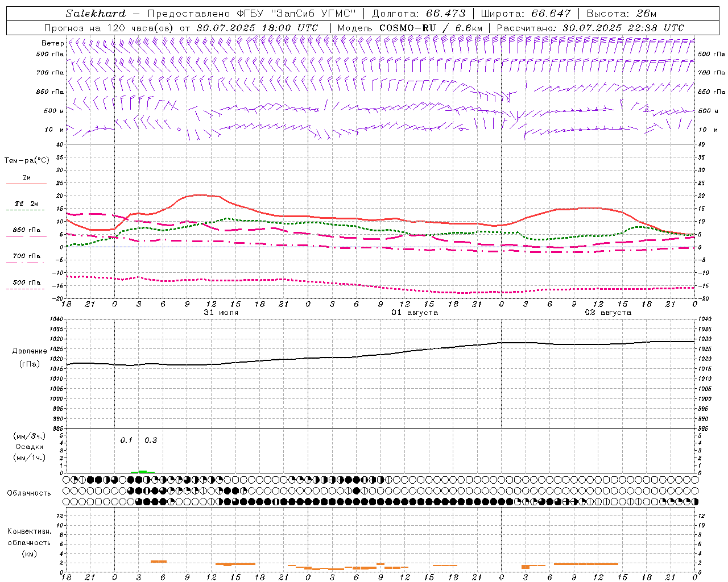The image size is (728, 582).
Task: Click the date label "31 июля"
Action: coord(221,313)
